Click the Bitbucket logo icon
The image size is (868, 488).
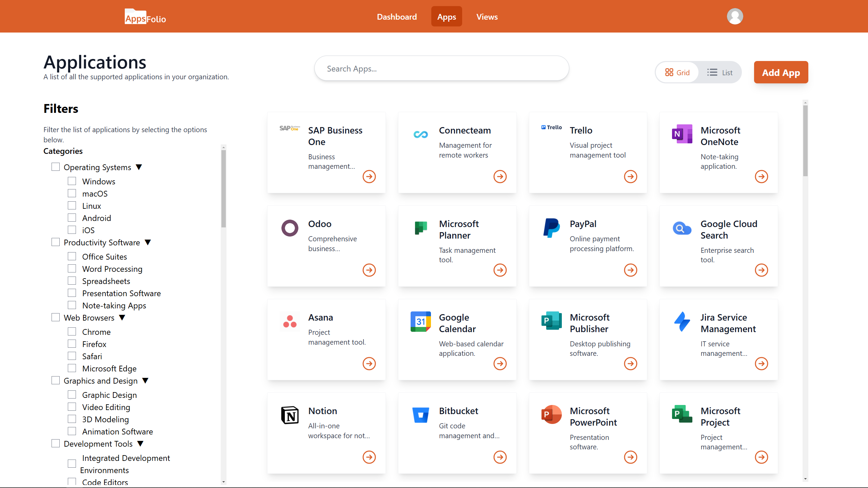(420, 415)
